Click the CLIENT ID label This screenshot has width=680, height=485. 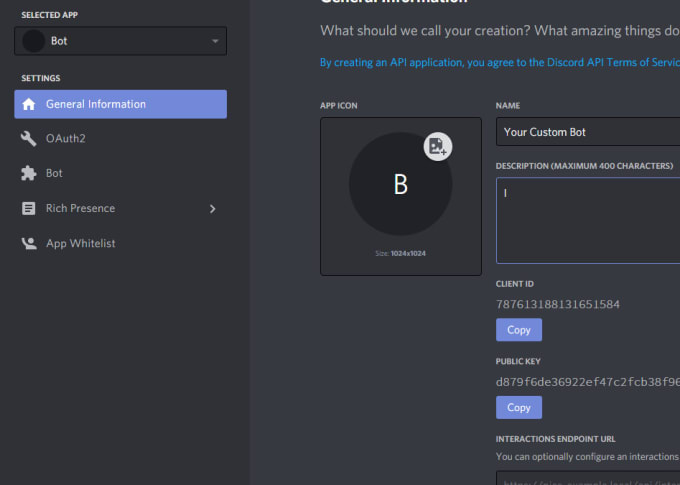515,284
